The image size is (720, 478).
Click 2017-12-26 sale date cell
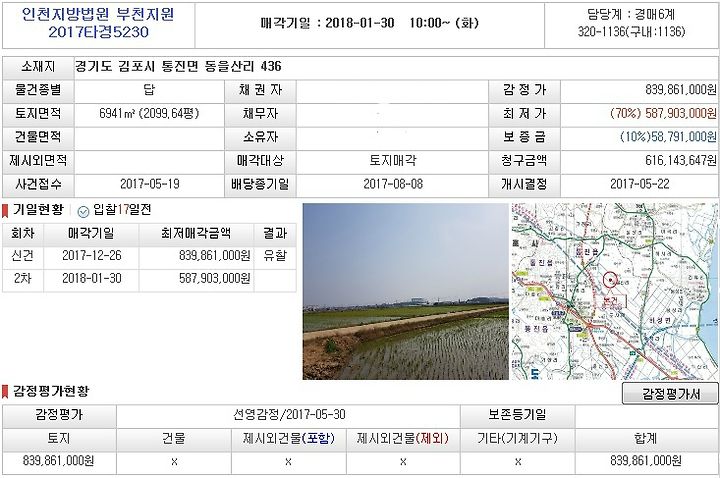(x=92, y=256)
